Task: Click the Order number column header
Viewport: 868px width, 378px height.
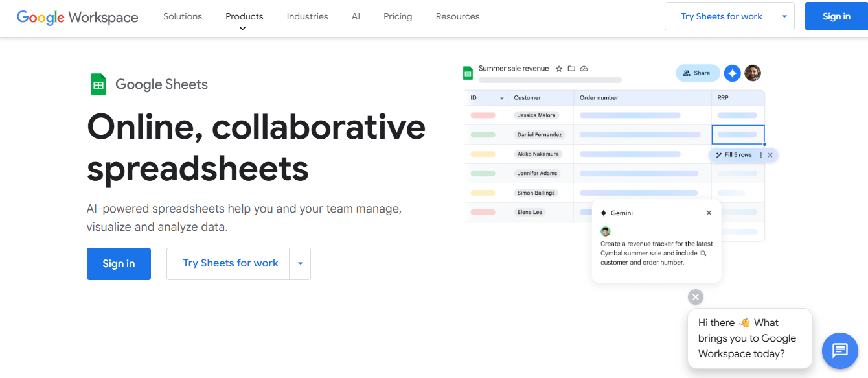Action: click(x=599, y=98)
